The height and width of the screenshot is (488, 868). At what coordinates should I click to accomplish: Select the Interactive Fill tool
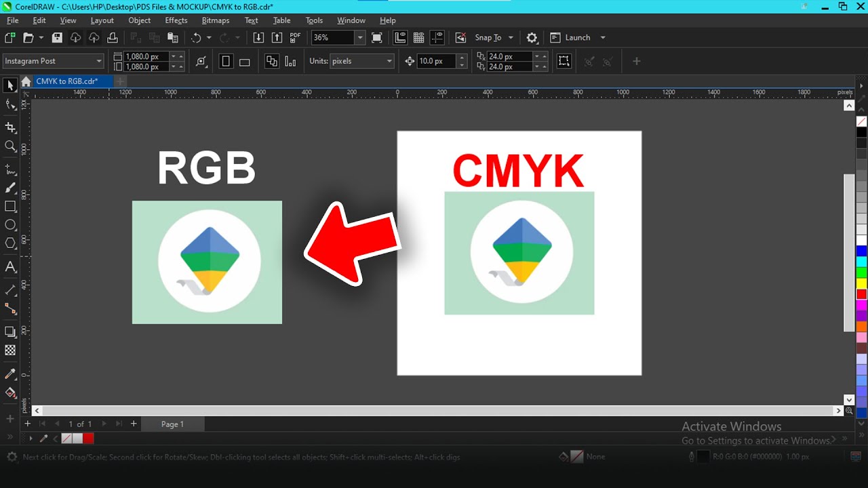pos(9,392)
